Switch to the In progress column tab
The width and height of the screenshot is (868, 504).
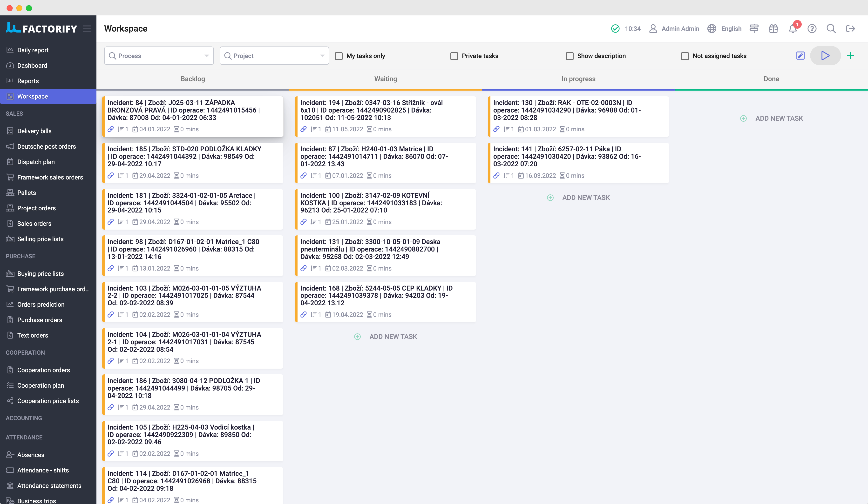pos(578,79)
